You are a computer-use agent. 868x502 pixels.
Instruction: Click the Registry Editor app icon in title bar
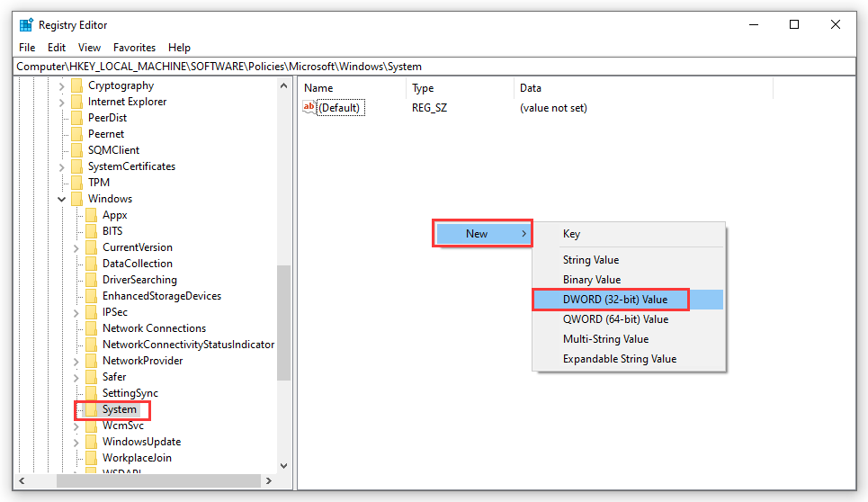click(26, 25)
